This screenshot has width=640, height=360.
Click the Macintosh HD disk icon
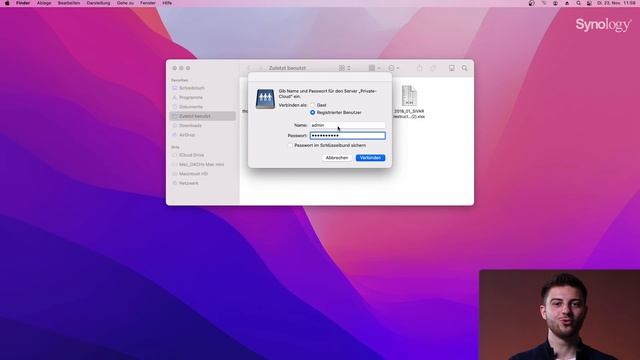click(175, 174)
